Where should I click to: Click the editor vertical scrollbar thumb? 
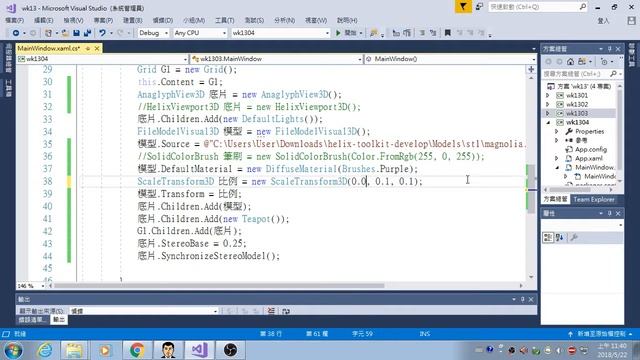click(531, 189)
